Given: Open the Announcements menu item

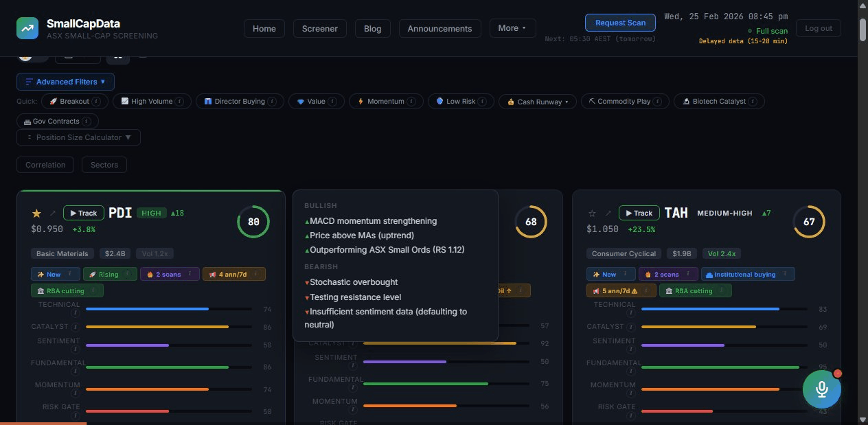Looking at the screenshot, I should tap(439, 28).
